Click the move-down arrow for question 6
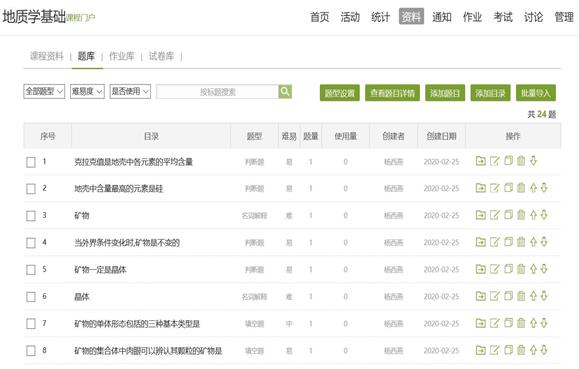The image size is (579, 369). 544,296
